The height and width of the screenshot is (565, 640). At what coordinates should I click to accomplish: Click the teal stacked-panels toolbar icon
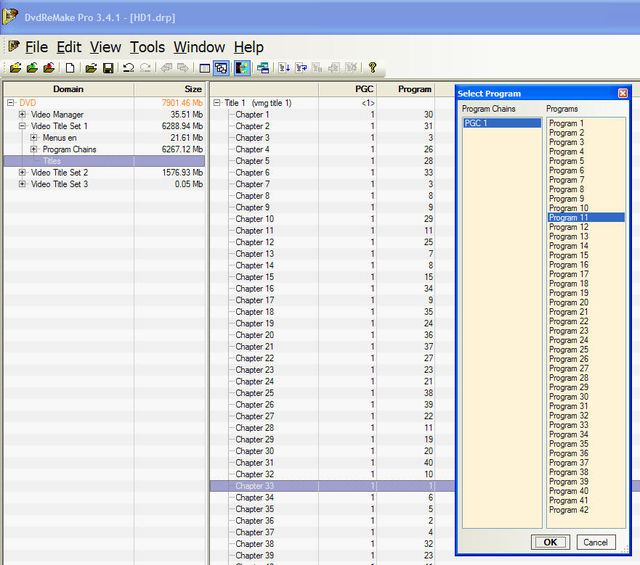pos(263,68)
